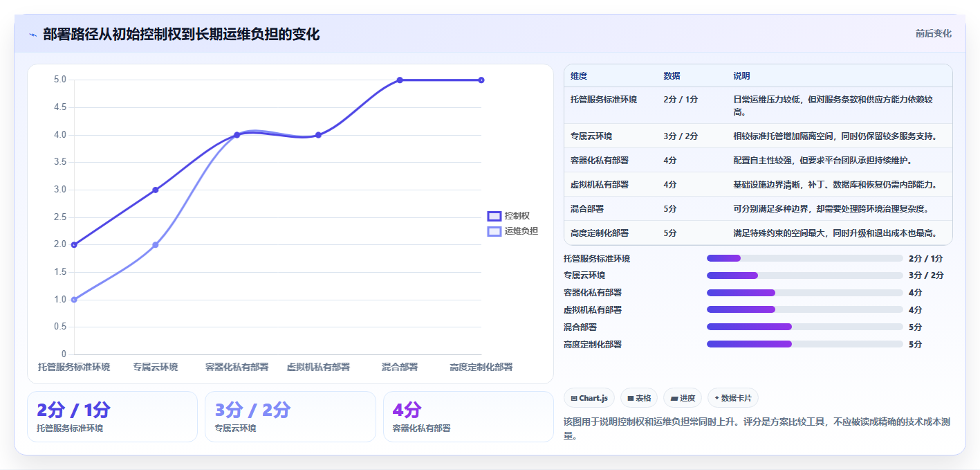Click the 3分 / 2分 data card
Screen dimensions: 980x470
tap(290, 417)
